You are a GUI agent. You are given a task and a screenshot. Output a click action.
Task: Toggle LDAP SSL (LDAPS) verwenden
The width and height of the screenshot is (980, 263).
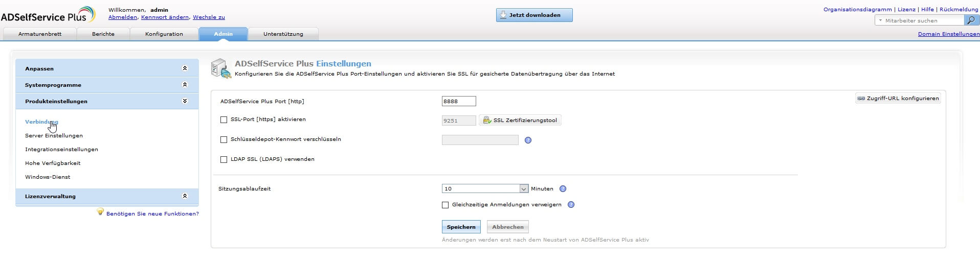tap(224, 159)
